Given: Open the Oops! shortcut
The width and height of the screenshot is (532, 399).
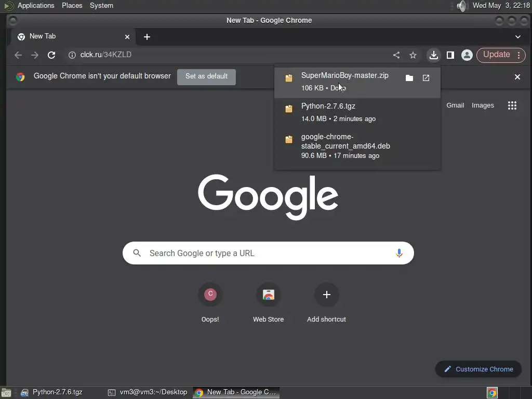Looking at the screenshot, I should [210, 303].
